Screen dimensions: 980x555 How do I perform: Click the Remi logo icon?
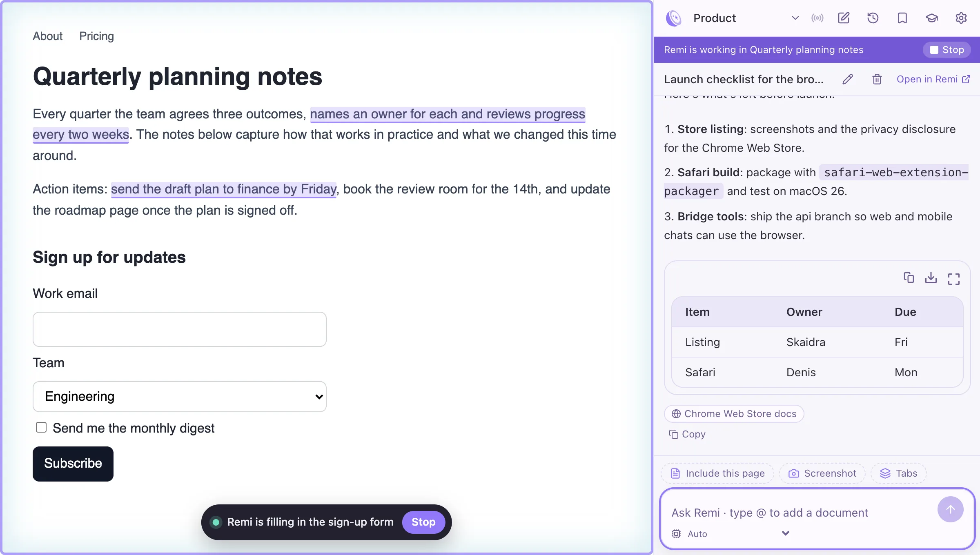coord(674,18)
